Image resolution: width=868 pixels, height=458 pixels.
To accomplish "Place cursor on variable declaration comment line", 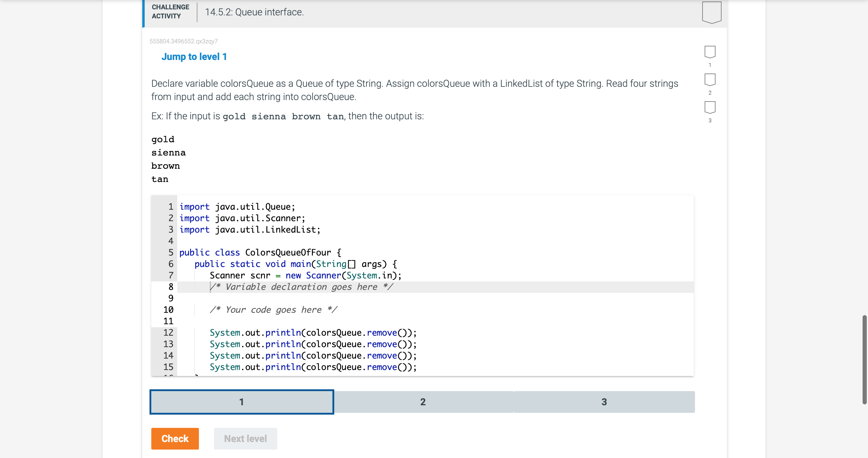I will 301,287.
